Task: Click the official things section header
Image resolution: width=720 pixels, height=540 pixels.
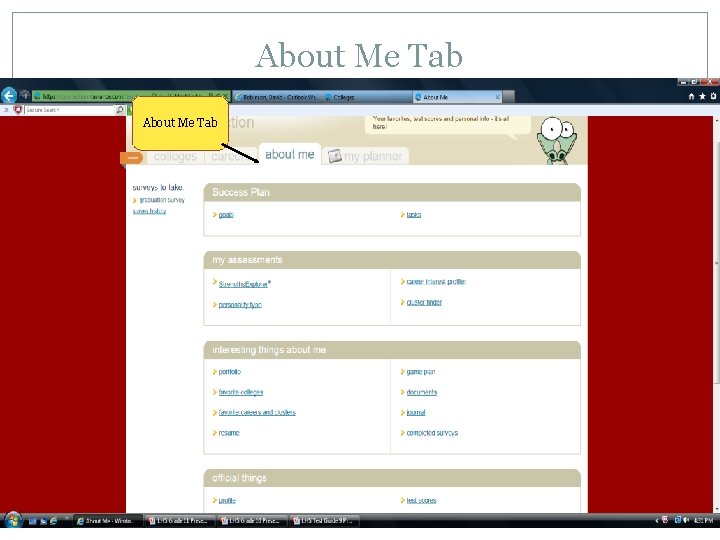Action: coord(392,478)
